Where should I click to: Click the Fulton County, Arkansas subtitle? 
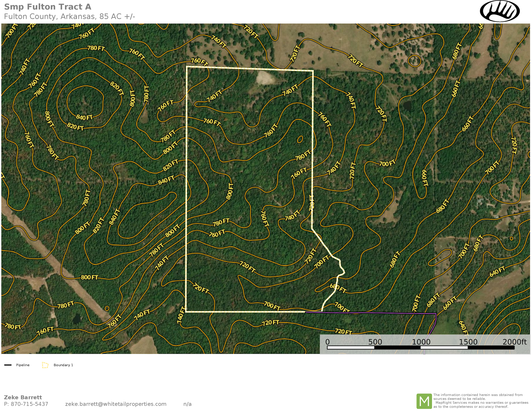click(x=69, y=17)
